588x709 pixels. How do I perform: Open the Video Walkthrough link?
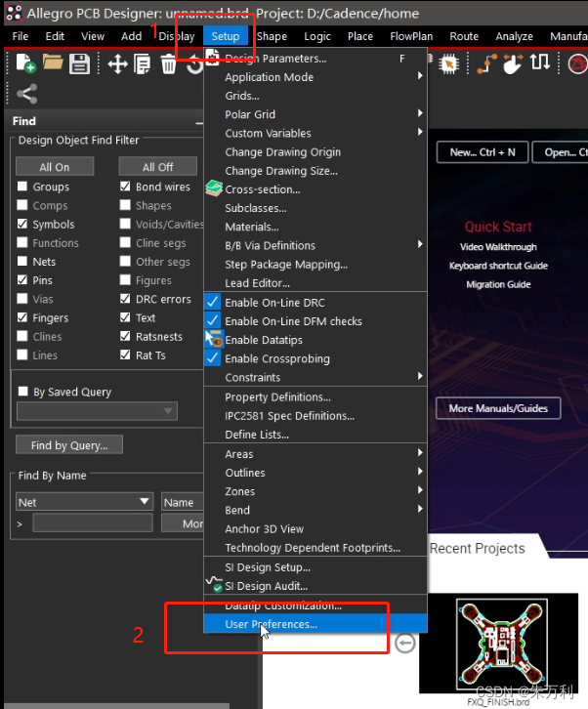(498, 247)
